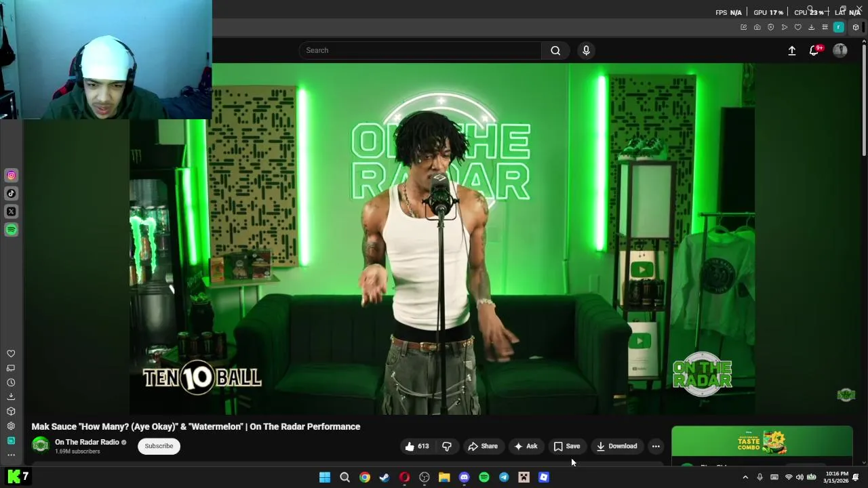This screenshot has width=868, height=488.
Task: Click inside the YouTube Search field
Action: coord(420,50)
